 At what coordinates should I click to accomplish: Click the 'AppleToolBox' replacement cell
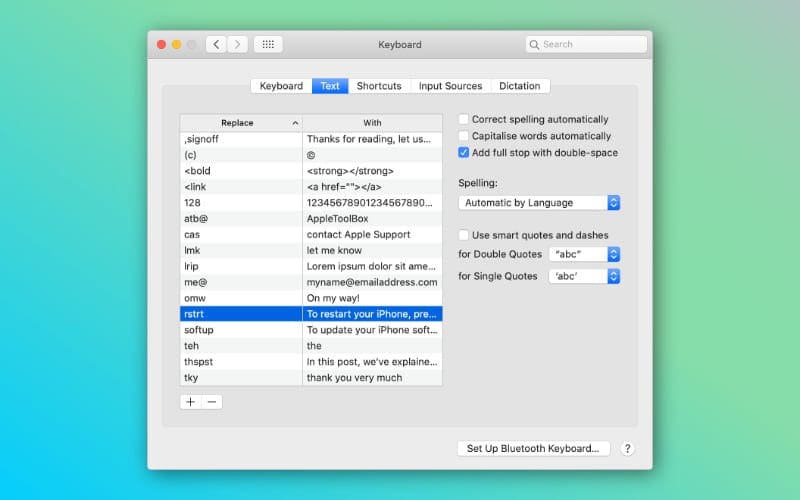pyautogui.click(x=372, y=218)
